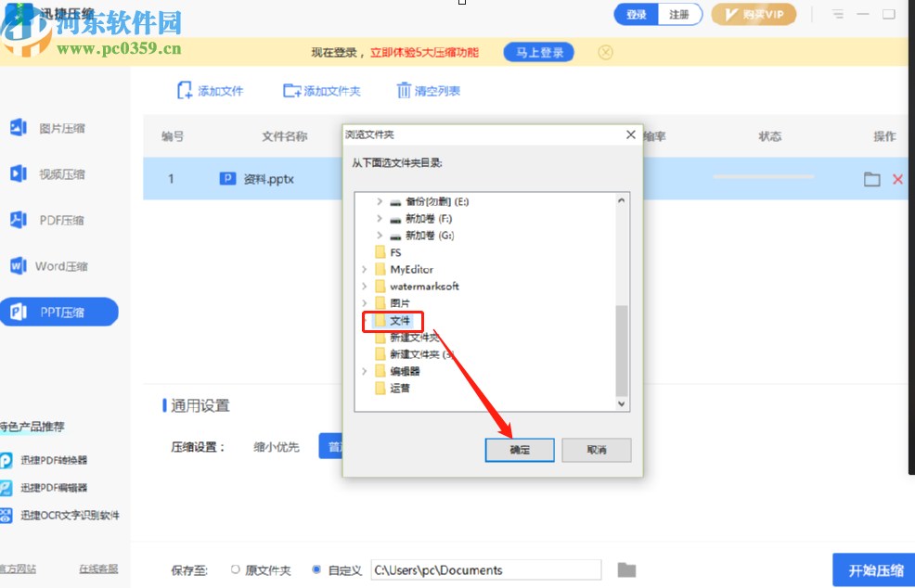Image resolution: width=915 pixels, height=588 pixels.
Task: Switch to the 注册 tab
Action: click(x=680, y=14)
